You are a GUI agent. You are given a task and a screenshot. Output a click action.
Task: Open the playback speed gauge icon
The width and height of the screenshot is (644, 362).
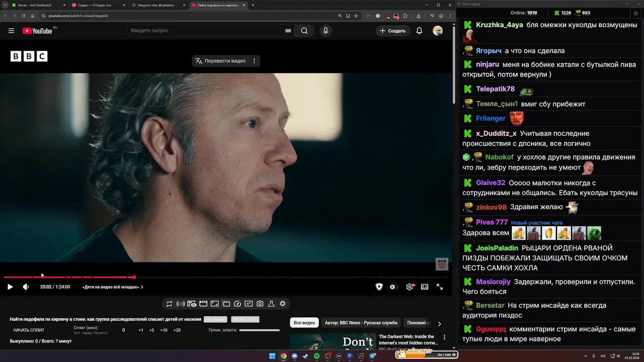click(x=237, y=304)
